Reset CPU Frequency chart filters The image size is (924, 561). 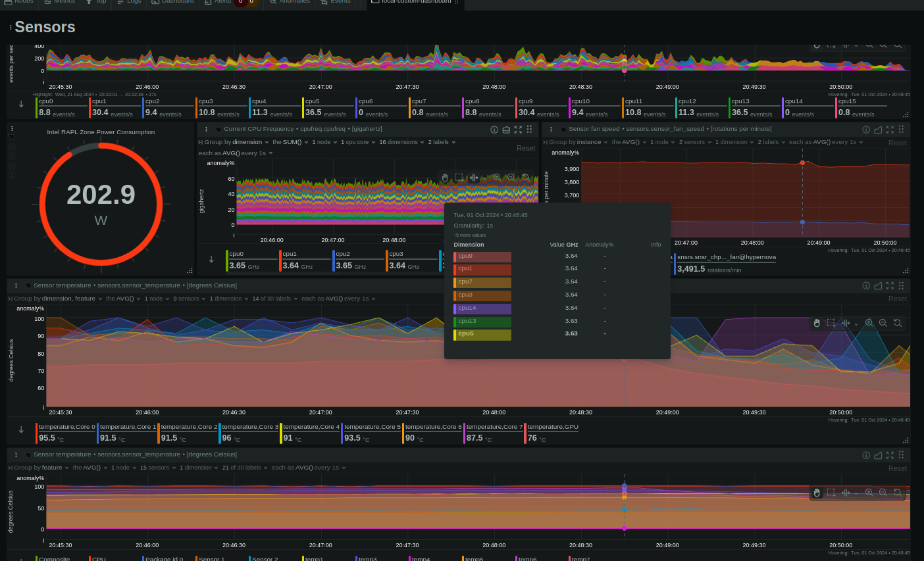[x=526, y=148]
